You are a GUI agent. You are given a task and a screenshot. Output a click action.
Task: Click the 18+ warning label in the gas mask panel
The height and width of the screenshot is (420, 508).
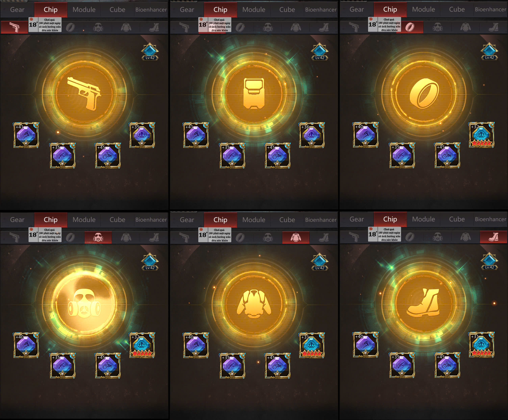(45, 235)
